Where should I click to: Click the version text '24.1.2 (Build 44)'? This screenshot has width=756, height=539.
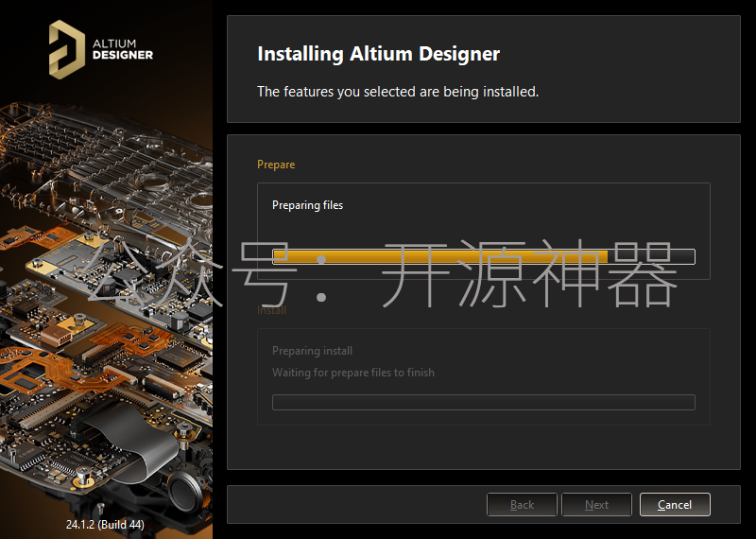click(x=105, y=524)
